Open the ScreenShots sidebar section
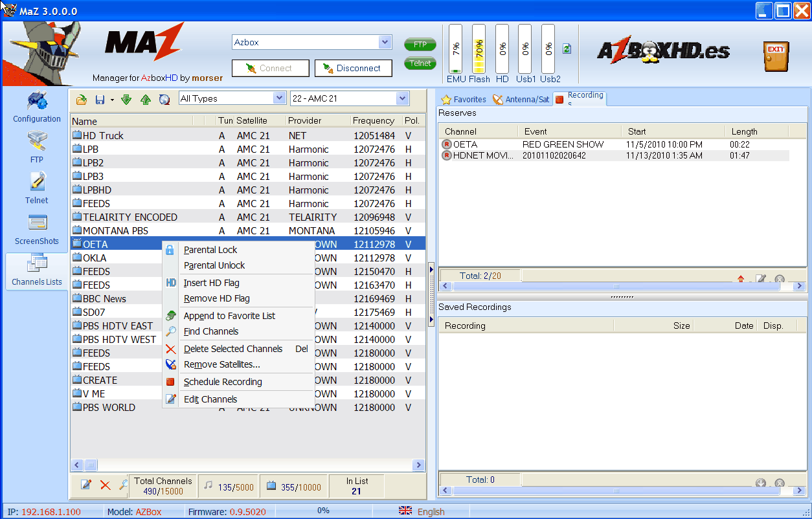This screenshot has height=519, width=812. click(x=37, y=230)
